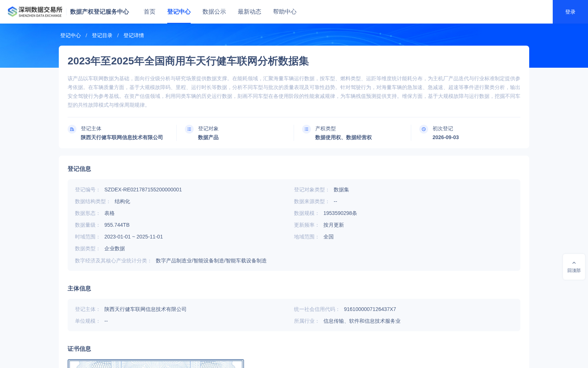The width and height of the screenshot is (588, 368).
Task: Go to the 数据公示 nav tab
Action: (214, 12)
